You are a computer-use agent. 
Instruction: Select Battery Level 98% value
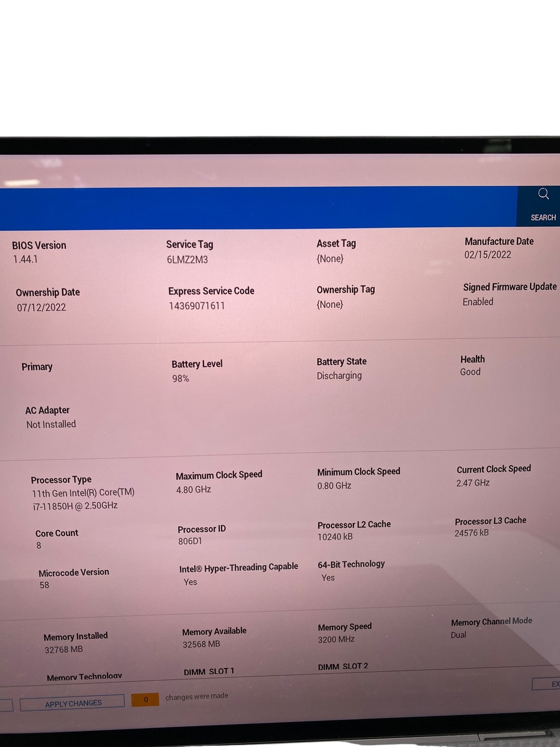click(181, 379)
